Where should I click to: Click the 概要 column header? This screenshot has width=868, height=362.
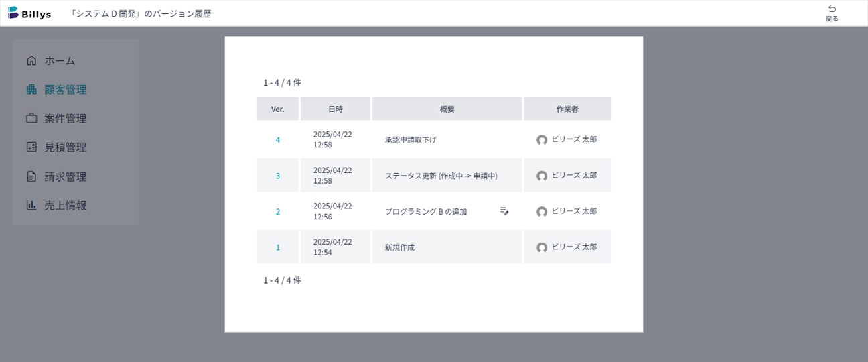(x=447, y=109)
